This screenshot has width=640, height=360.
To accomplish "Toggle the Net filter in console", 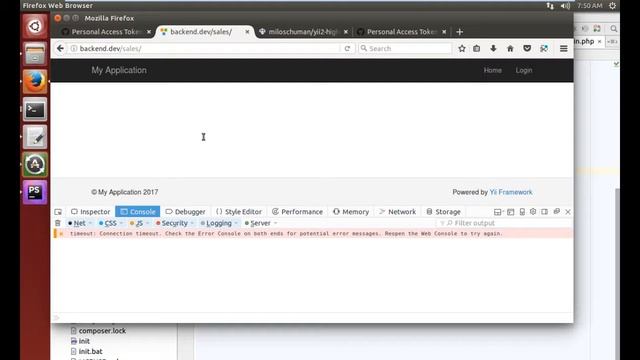I will coord(77,223).
